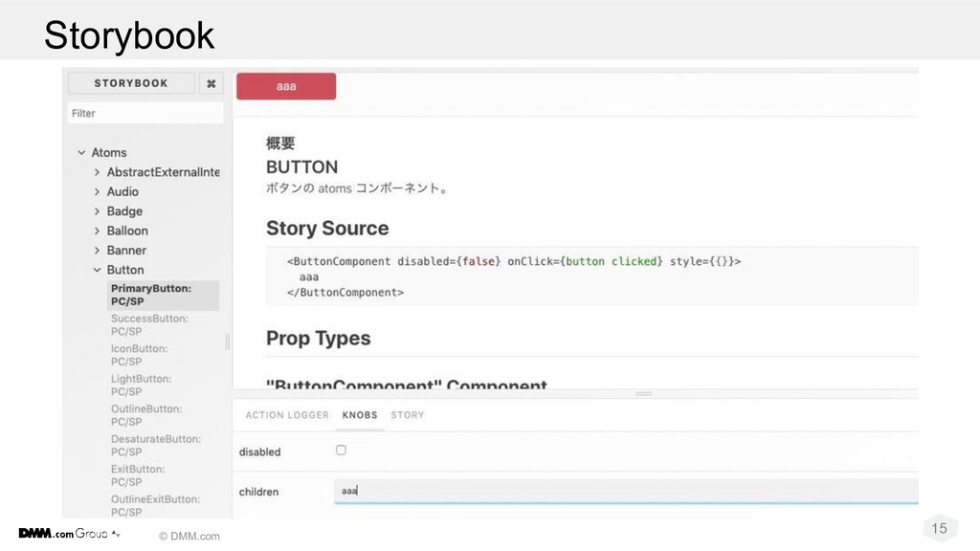Select the IconButton: PC/SP story
The height and width of the screenshot is (551, 980).
coord(140,355)
